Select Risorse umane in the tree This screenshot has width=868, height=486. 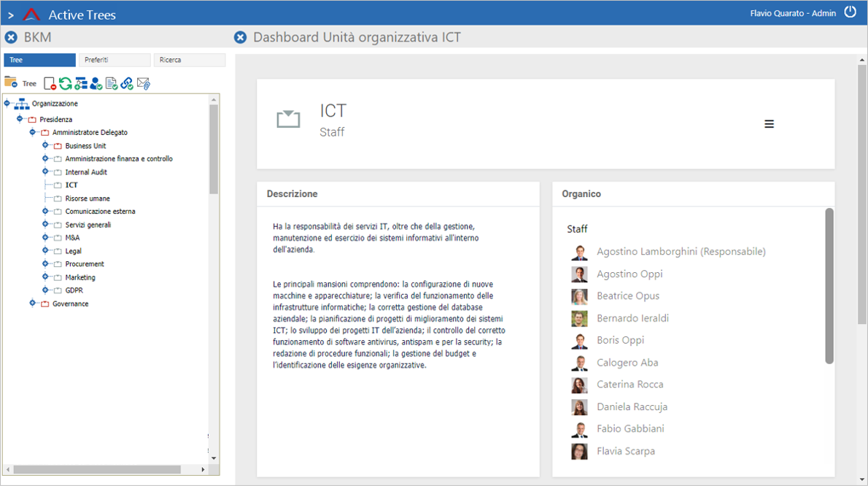[x=88, y=198]
